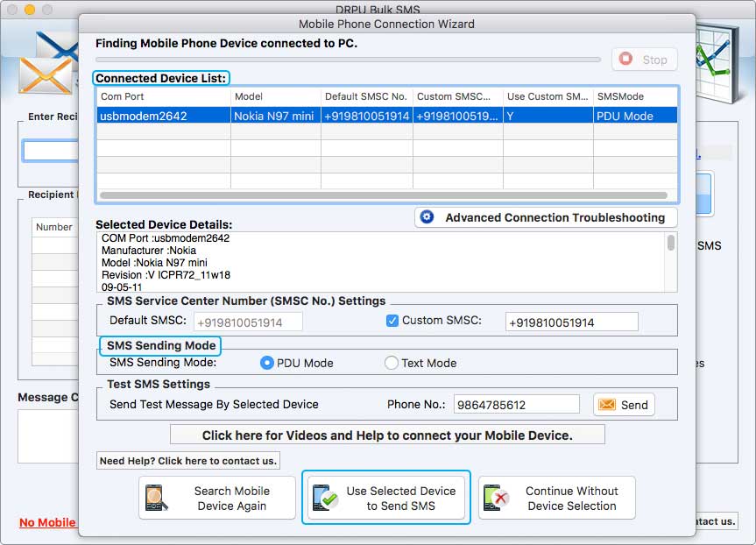756x545 pixels.
Task: Click the Y cell in device row
Action: [x=548, y=116]
